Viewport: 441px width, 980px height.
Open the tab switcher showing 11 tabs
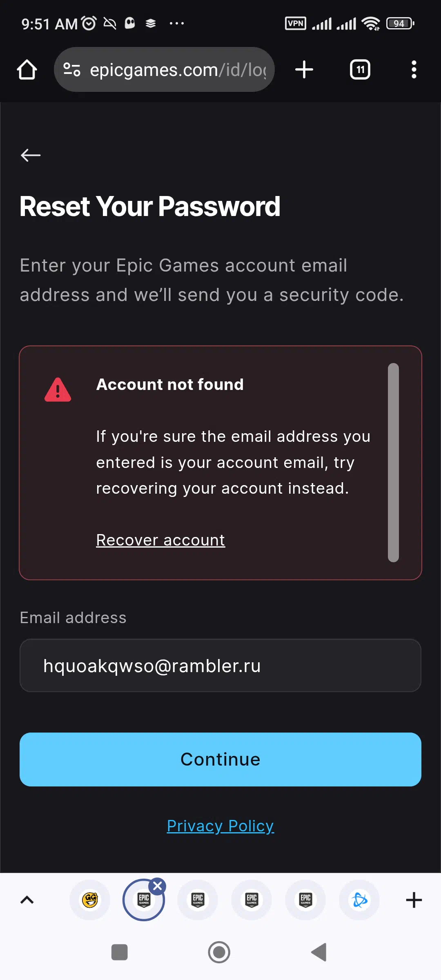[360, 69]
